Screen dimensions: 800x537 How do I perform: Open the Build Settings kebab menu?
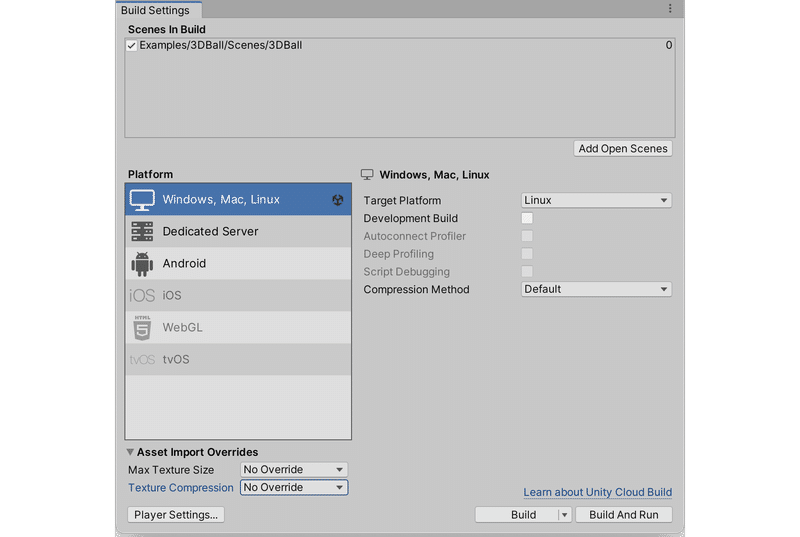point(670,8)
